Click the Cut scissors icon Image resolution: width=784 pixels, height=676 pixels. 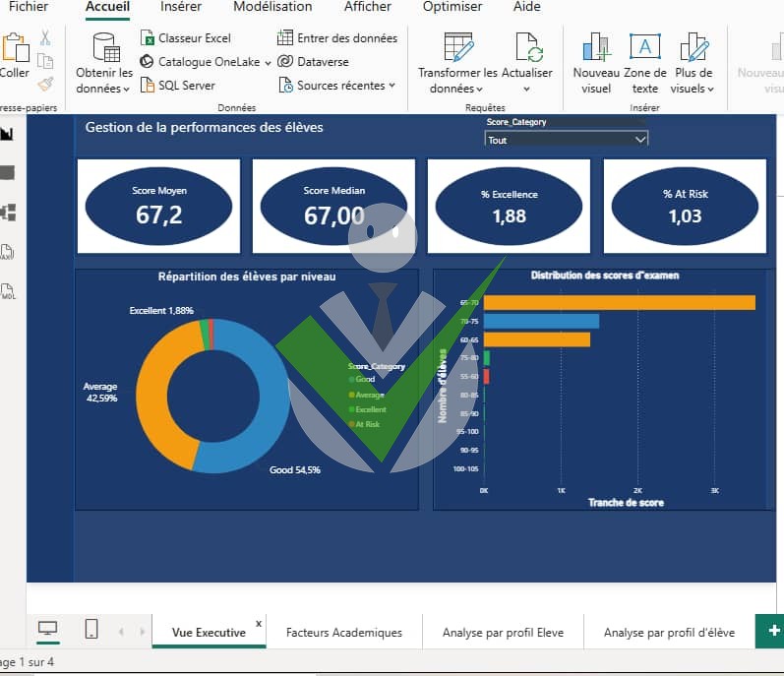(x=45, y=38)
